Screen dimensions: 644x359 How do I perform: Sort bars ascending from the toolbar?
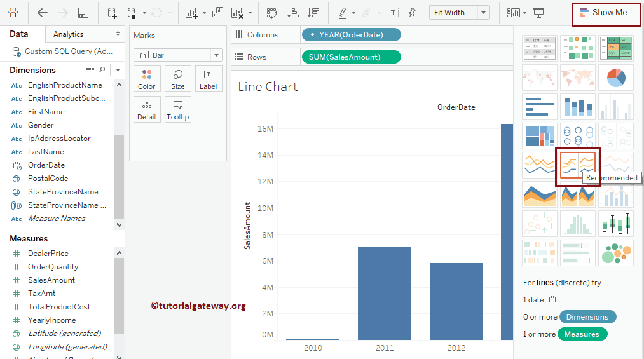(x=292, y=13)
